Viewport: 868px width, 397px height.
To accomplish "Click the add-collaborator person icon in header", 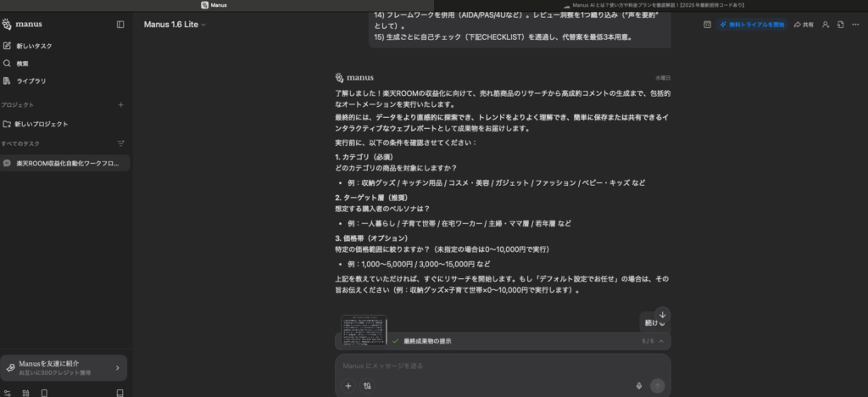I will coord(826,25).
